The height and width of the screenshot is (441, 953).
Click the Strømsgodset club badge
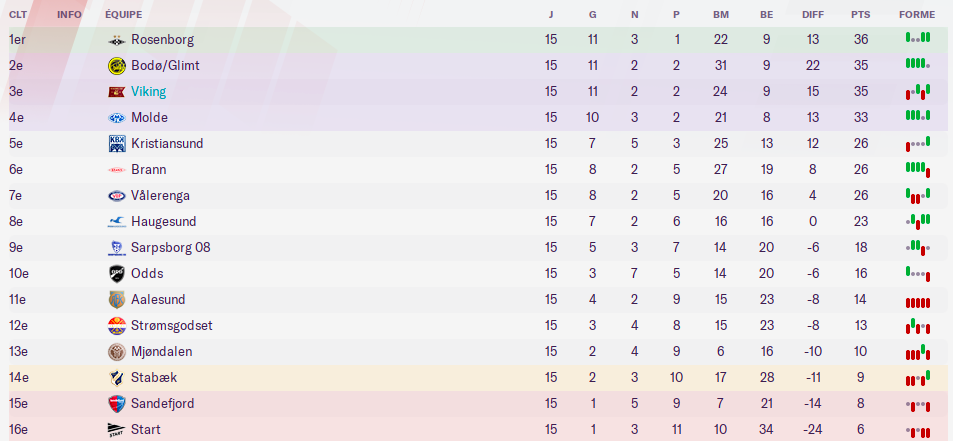[117, 326]
